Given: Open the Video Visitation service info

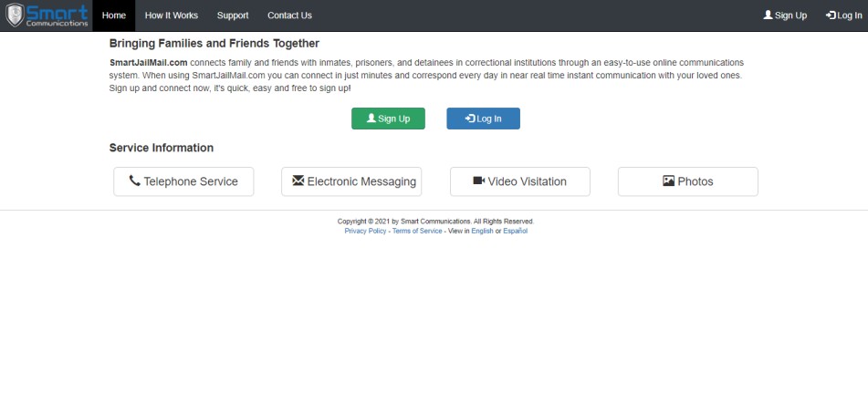Looking at the screenshot, I should click(x=520, y=181).
